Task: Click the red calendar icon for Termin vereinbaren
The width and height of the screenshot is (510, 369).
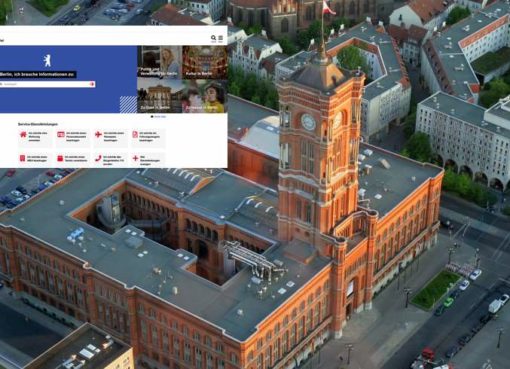Action: tap(60, 158)
